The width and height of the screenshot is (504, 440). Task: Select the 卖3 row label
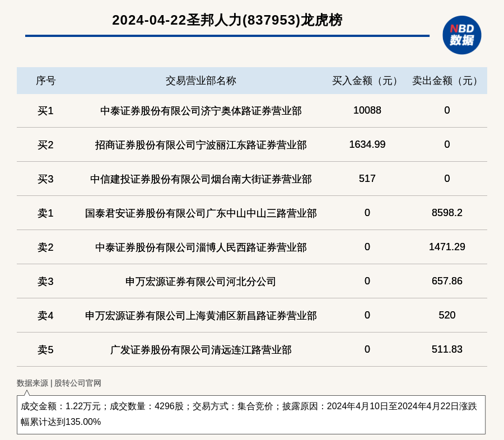[x=46, y=282]
